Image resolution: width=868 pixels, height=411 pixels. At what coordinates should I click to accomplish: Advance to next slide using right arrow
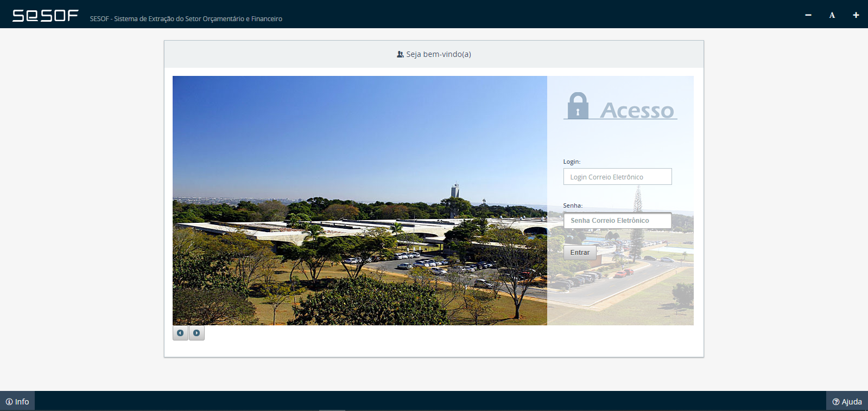click(197, 333)
